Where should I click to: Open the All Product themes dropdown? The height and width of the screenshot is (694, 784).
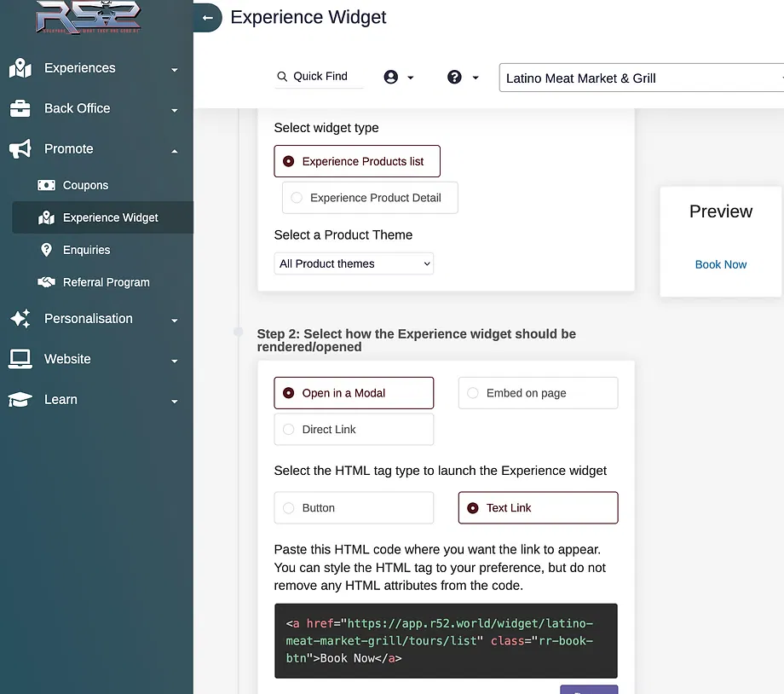(x=354, y=263)
